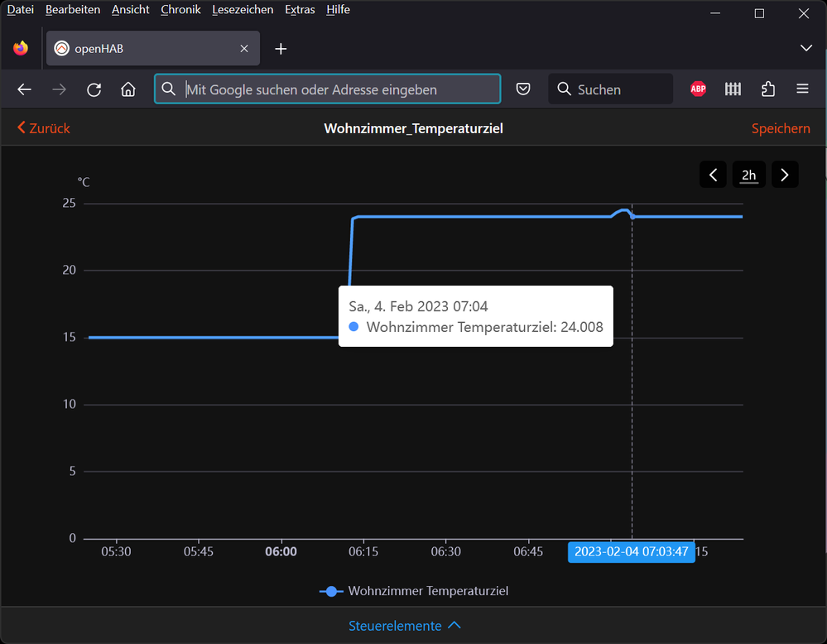827x644 pixels.
Task: Open the Chronik menu
Action: pyautogui.click(x=180, y=10)
